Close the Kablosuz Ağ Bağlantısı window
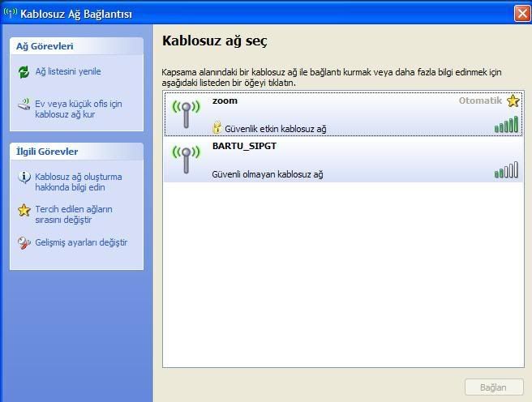 tap(521, 14)
